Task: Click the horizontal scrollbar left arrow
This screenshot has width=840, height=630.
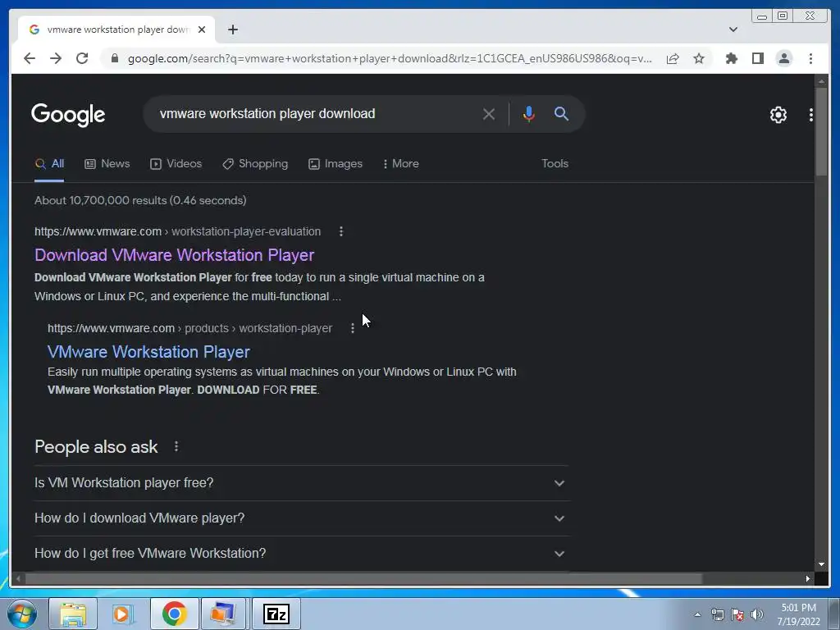Action: (x=19, y=578)
